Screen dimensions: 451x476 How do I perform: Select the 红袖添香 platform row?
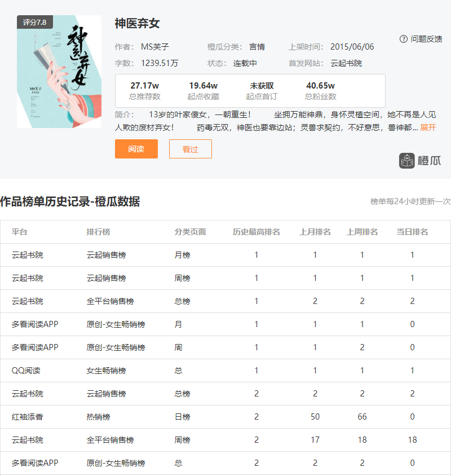point(28,417)
